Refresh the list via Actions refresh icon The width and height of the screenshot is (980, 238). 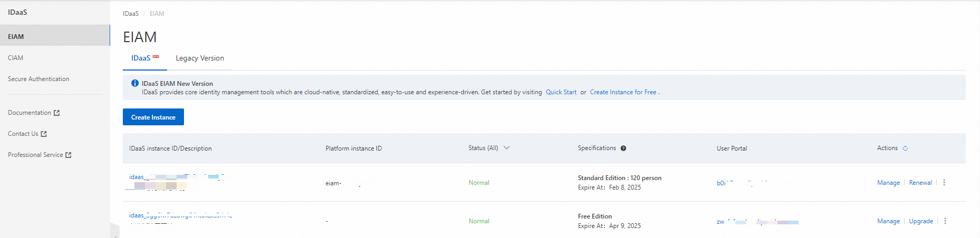905,148
